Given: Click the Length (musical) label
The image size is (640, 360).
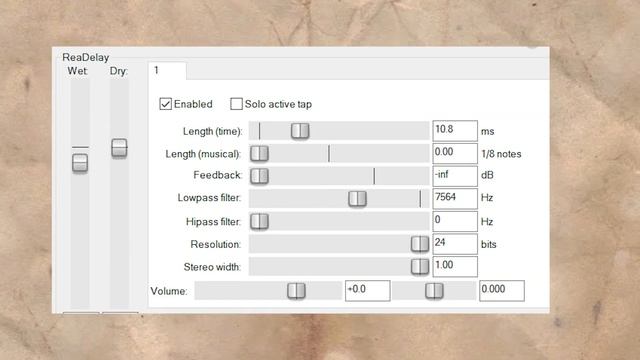Looking at the screenshot, I should pos(203,154).
